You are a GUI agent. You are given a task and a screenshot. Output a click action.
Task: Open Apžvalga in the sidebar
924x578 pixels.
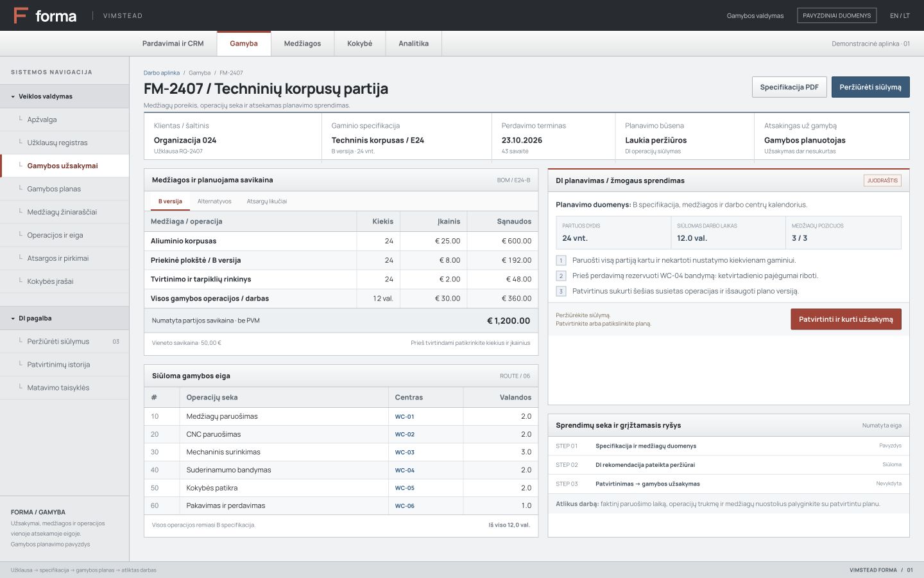[64, 119]
